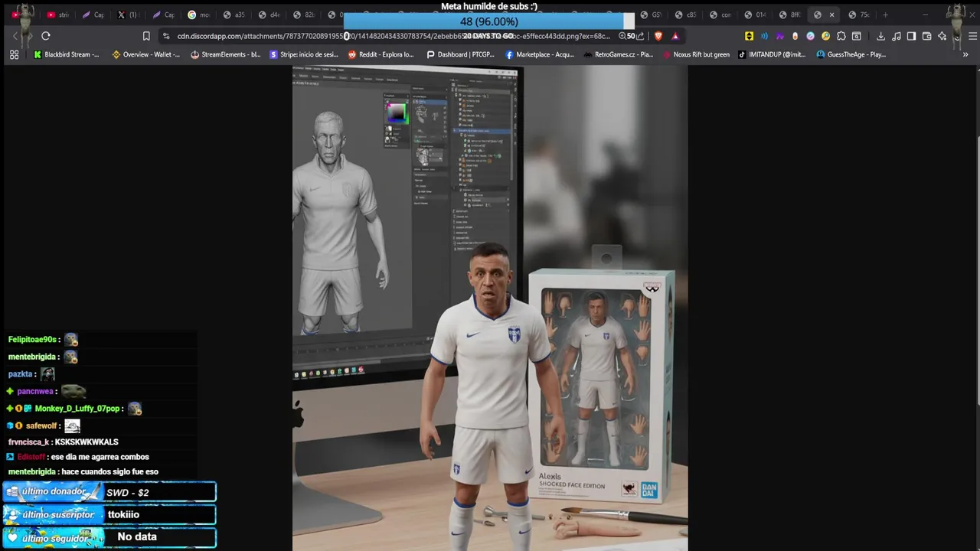Open the Reddit - Explora bookmark
The height and width of the screenshot is (551, 980).
381,54
